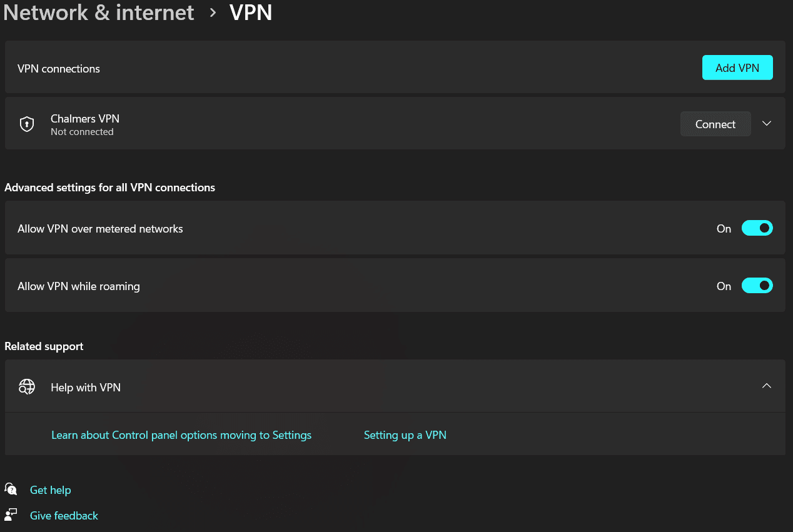
Task: Open the Get help link
Action: pos(50,490)
